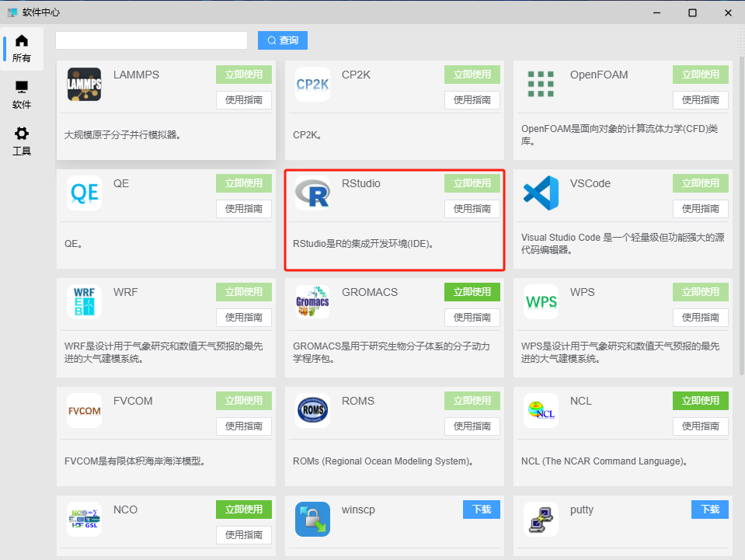745x560 pixels.
Task: Click the winscp 下载 button
Action: click(482, 510)
